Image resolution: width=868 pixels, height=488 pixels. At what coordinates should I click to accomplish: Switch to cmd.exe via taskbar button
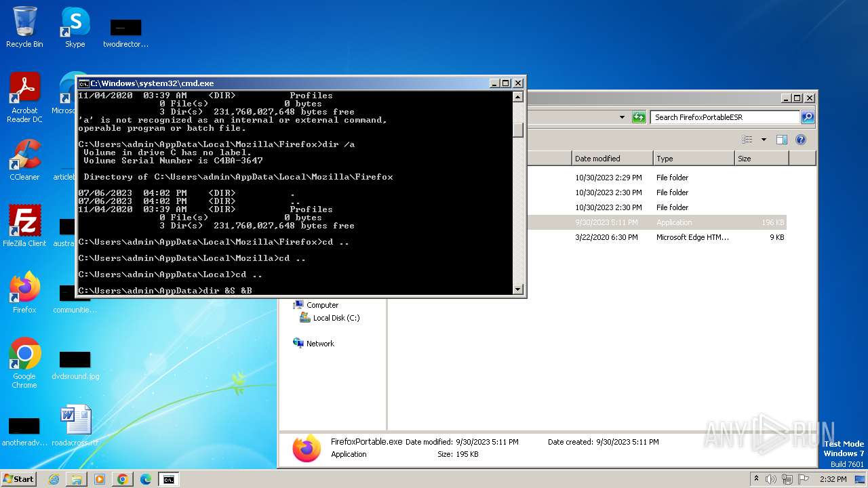click(169, 479)
